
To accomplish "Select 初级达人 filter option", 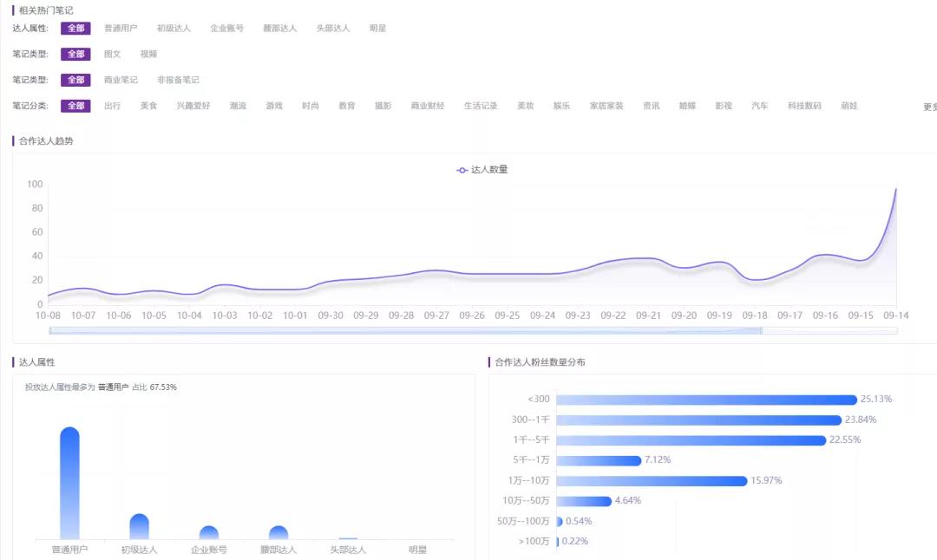I will (x=174, y=28).
